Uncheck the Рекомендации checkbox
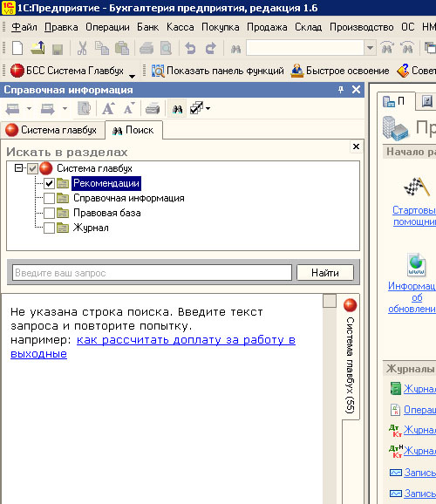Image resolution: width=436 pixels, height=504 pixels. pyautogui.click(x=49, y=183)
